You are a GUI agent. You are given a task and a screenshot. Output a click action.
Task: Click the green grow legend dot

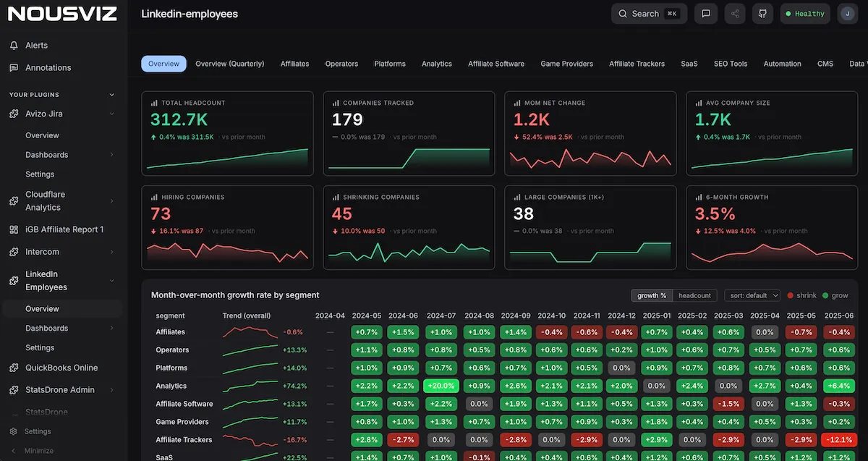[x=825, y=295]
